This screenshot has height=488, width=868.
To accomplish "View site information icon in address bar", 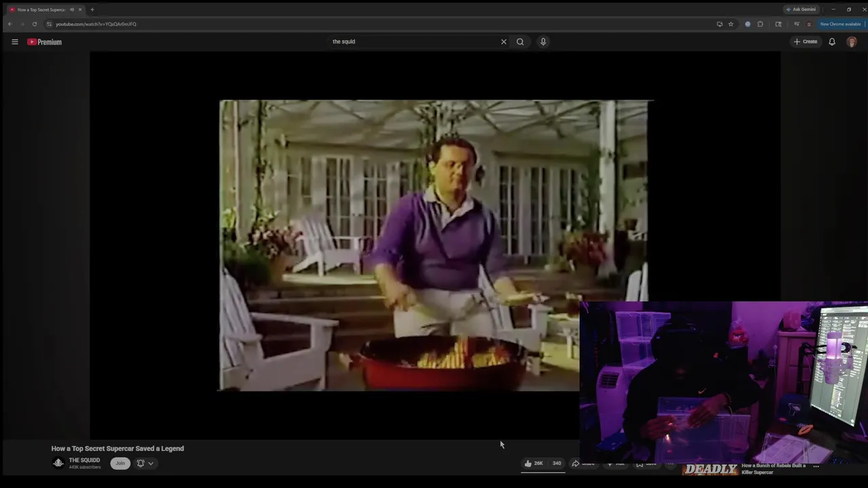I will [x=50, y=24].
